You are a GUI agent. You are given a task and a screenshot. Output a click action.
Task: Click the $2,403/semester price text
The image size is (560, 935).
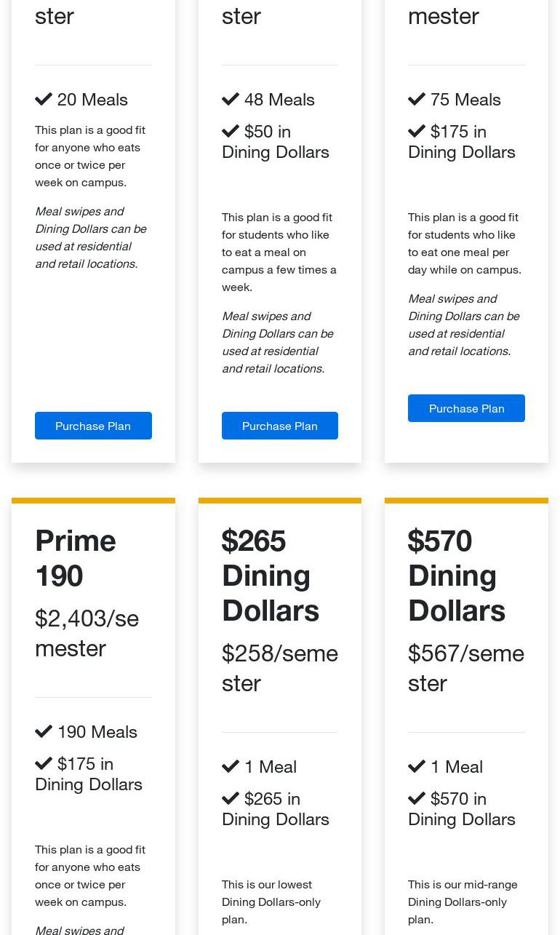pos(87,633)
